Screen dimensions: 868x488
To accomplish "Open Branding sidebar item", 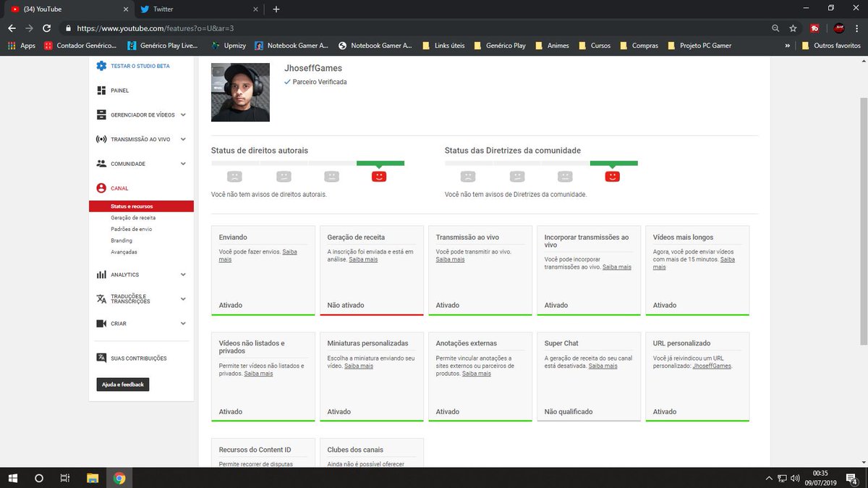I will 122,240.
